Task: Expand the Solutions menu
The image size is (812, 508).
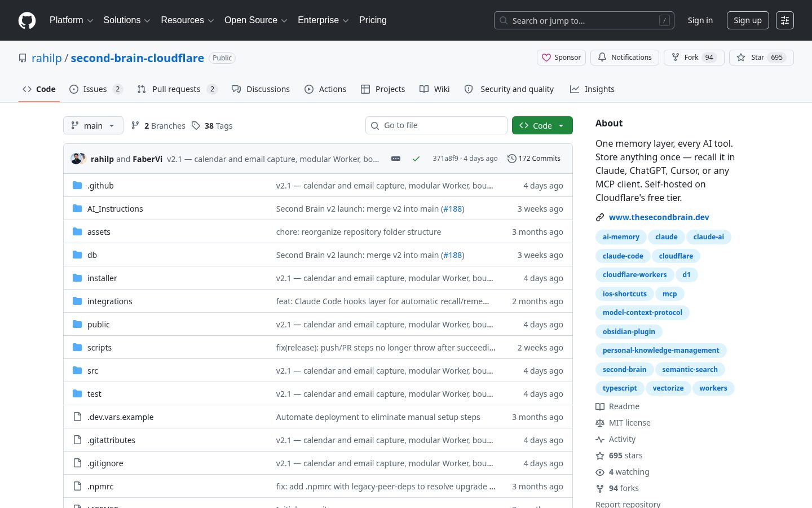Action: [127, 20]
